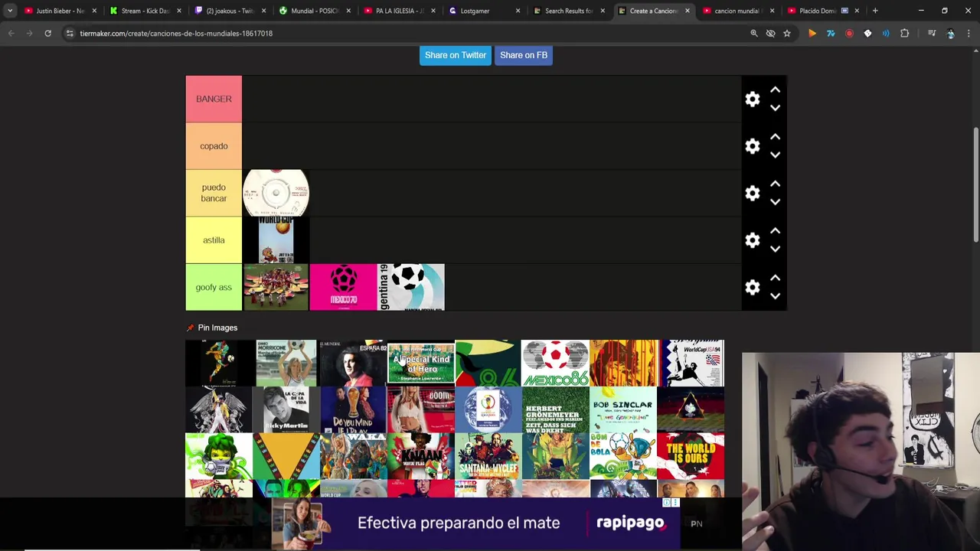Viewport: 980px width, 551px height.
Task: Bookmark this page with star icon
Action: (787, 34)
